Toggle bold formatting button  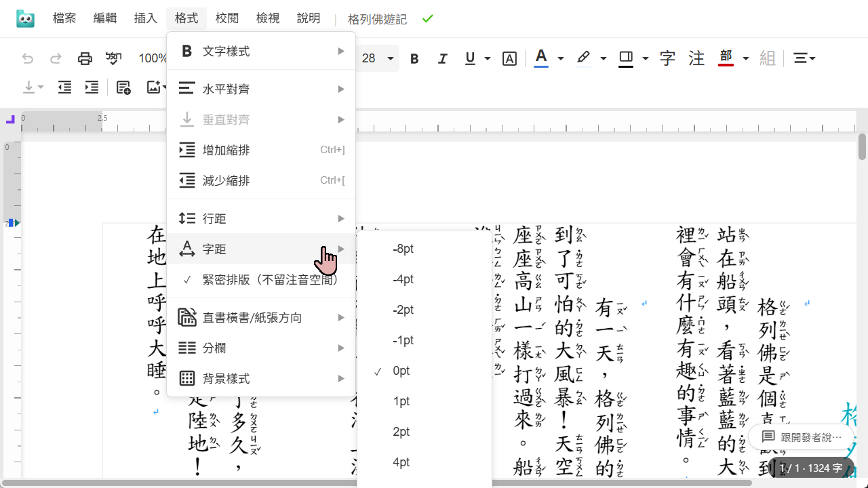(414, 59)
